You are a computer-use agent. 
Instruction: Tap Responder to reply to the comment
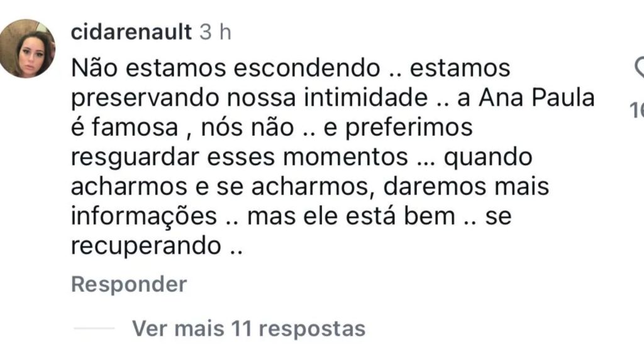[x=129, y=284]
